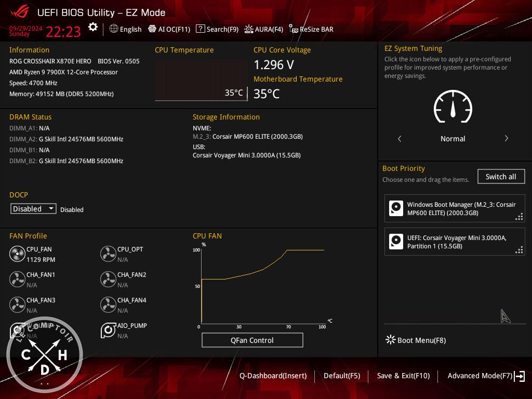532x399 pixels.
Task: Open AI OC(F11) from top menu
Action: coord(169,30)
